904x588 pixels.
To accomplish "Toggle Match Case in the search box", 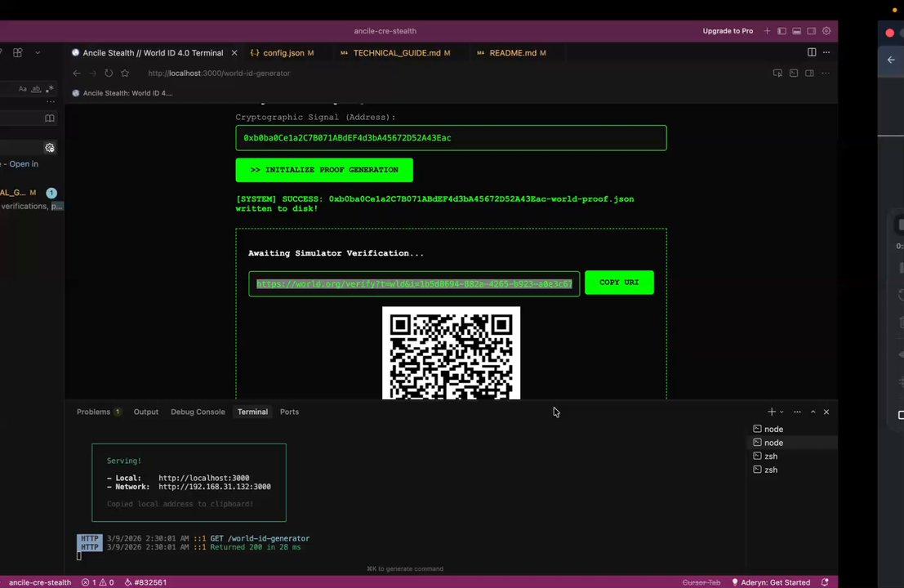I will (x=23, y=89).
